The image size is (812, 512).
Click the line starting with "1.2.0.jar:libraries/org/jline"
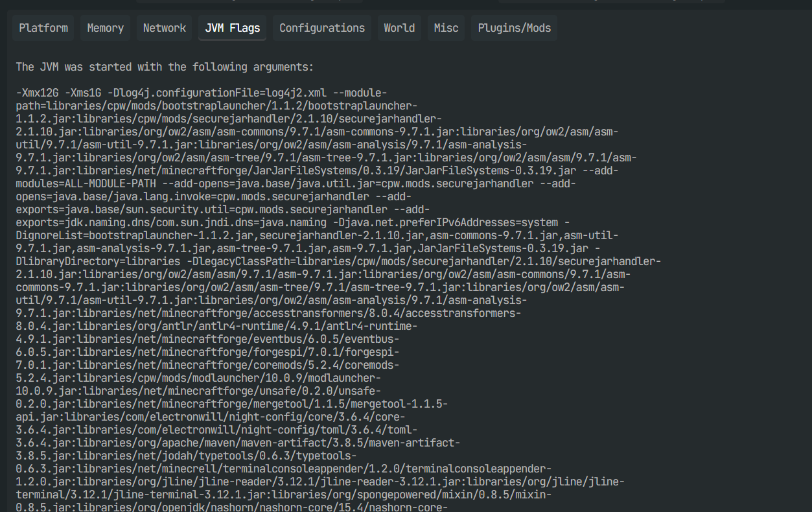pos(321,482)
